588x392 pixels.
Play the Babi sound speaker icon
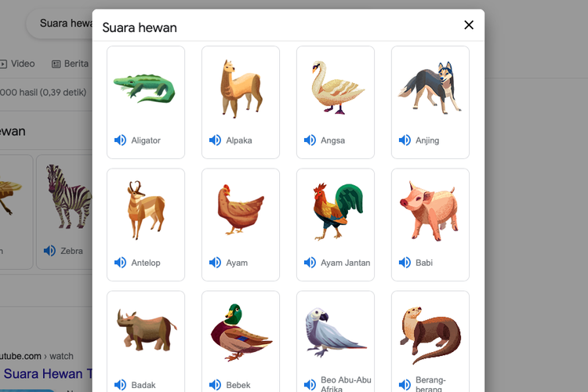405,263
